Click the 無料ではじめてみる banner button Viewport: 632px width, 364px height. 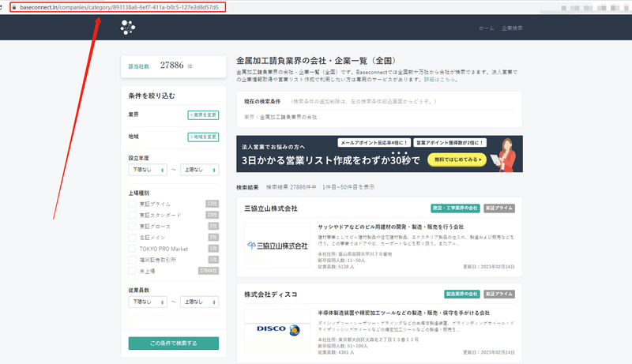click(x=457, y=159)
